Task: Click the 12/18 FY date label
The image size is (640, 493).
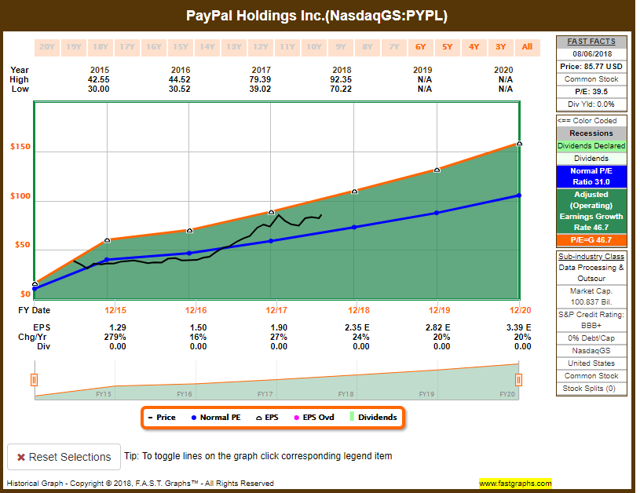Action: [x=359, y=310]
